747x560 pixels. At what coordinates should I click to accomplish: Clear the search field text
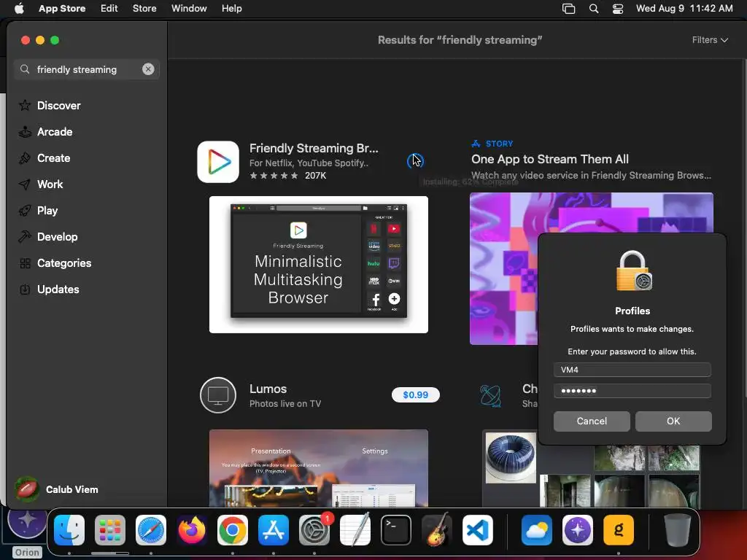pos(148,69)
